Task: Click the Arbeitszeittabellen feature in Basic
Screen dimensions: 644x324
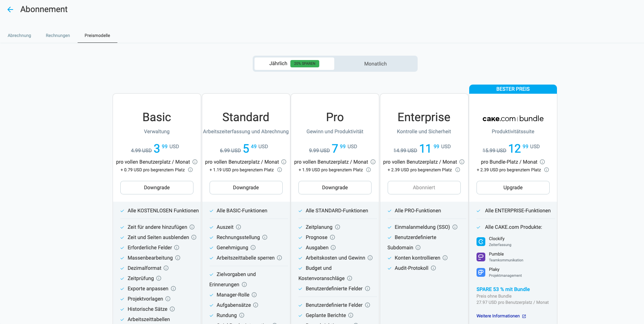Action: point(149,319)
